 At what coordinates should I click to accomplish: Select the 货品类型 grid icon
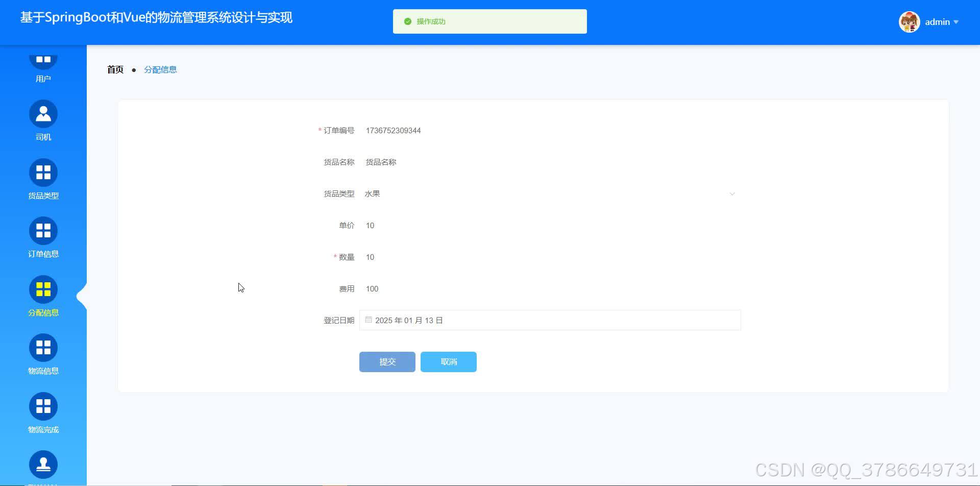point(43,173)
